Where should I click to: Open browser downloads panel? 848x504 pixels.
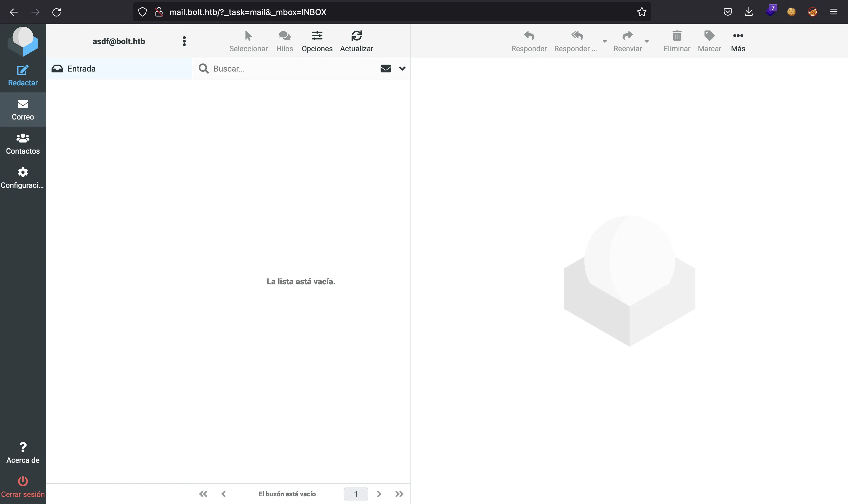(748, 12)
